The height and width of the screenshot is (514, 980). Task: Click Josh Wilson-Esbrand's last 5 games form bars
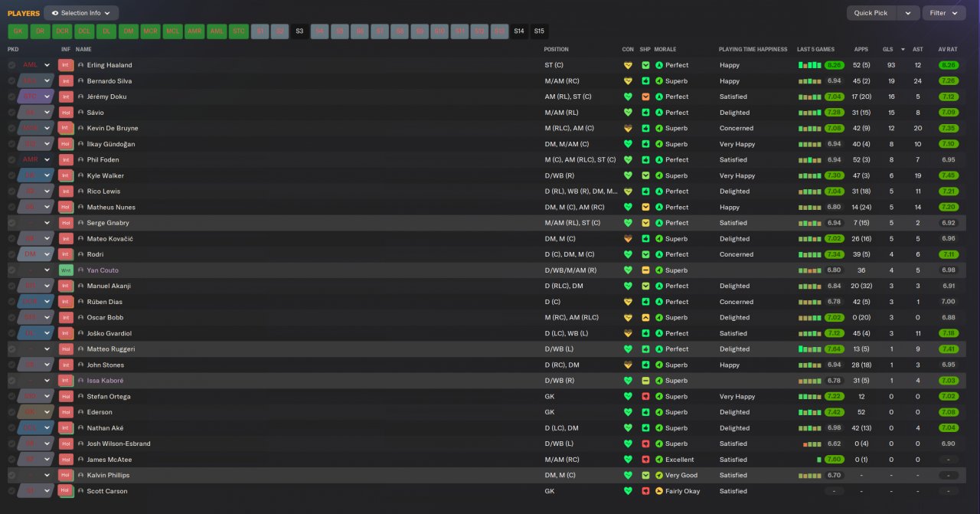point(812,444)
